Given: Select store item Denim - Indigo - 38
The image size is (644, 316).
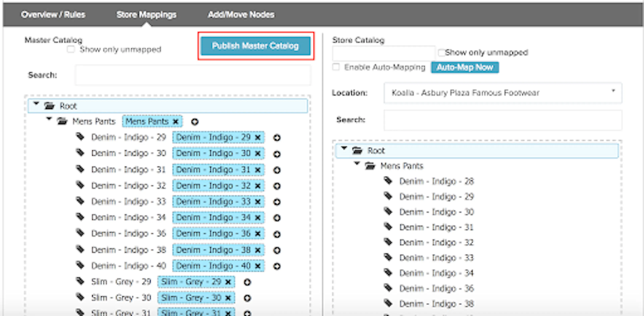Looking at the screenshot, I should click(437, 304).
